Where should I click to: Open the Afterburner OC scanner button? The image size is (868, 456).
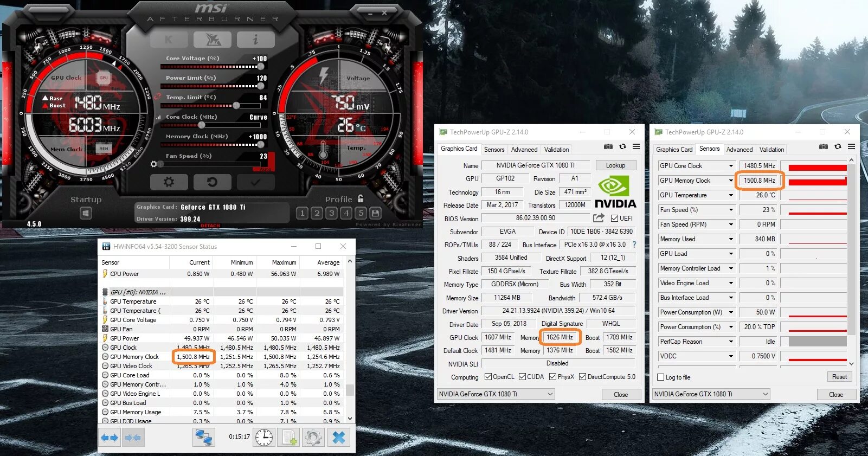point(212,39)
